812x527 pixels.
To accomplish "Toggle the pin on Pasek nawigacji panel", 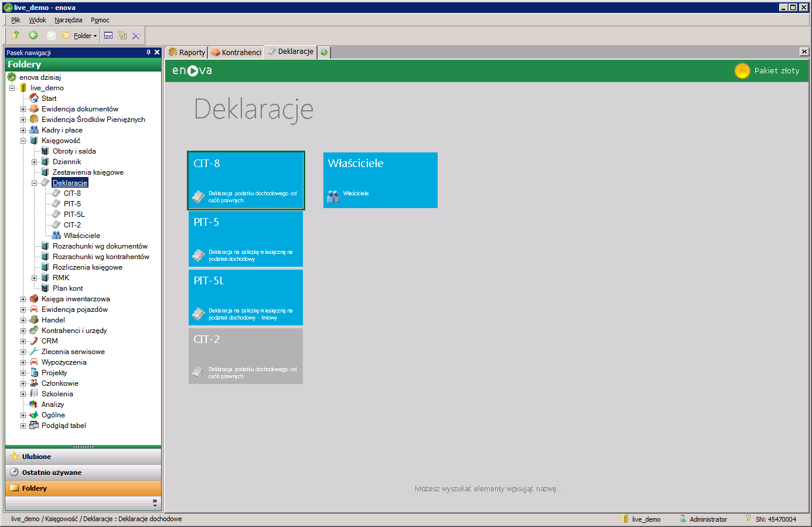I will [148, 52].
